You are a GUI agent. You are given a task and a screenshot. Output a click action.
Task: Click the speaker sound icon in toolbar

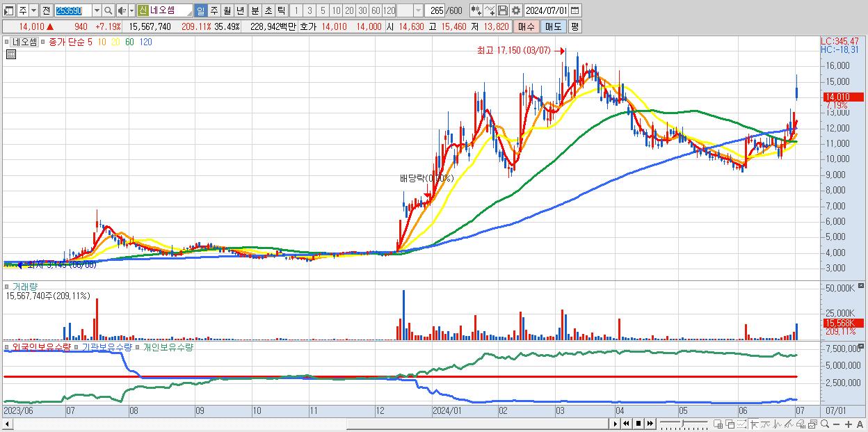pos(121,10)
